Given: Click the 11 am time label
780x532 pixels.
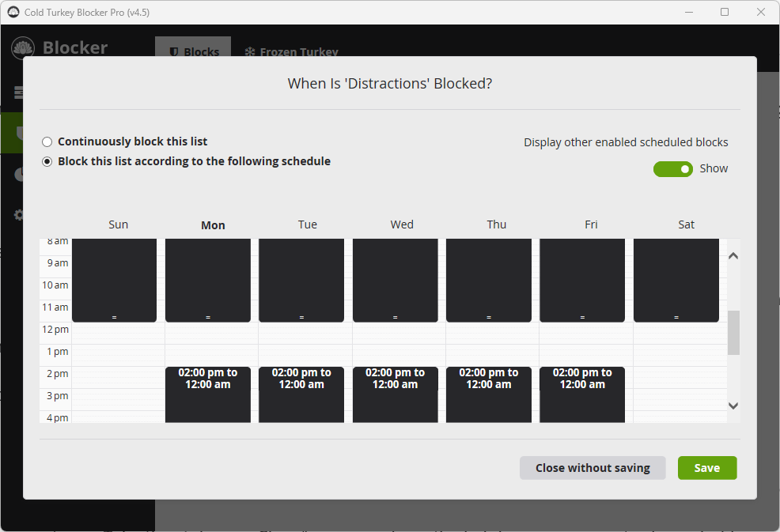Looking at the screenshot, I should pyautogui.click(x=55, y=308).
